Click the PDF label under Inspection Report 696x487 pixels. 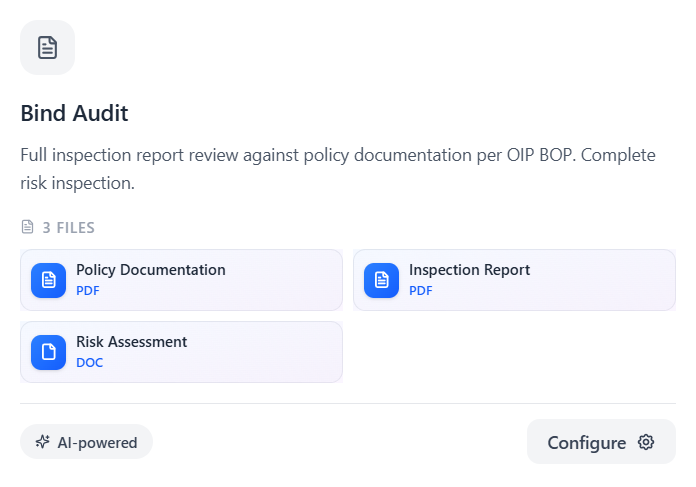[421, 291]
